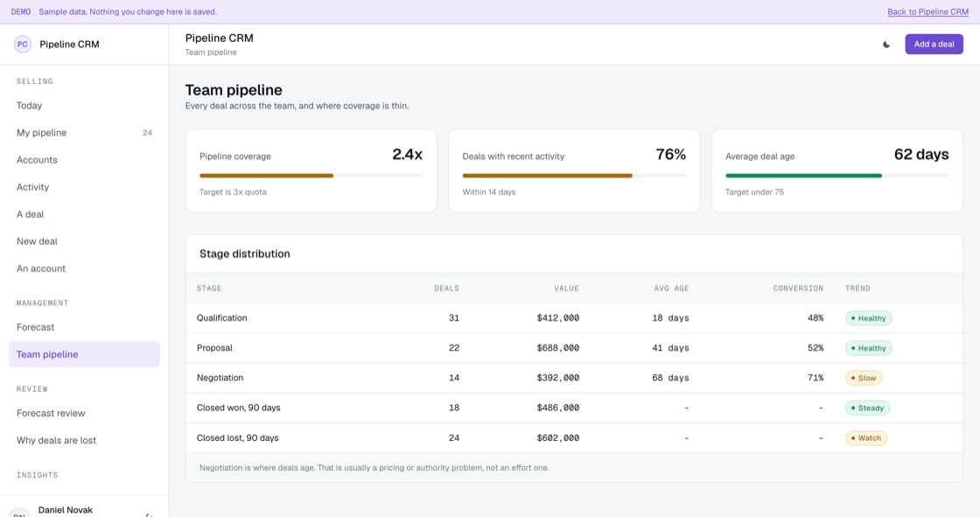
Task: Click the 41 days average age cell
Action: pos(670,348)
